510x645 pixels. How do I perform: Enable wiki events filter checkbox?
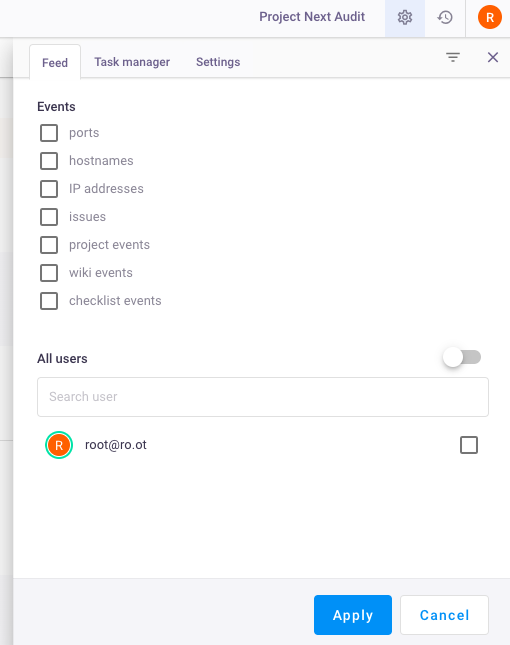49,273
